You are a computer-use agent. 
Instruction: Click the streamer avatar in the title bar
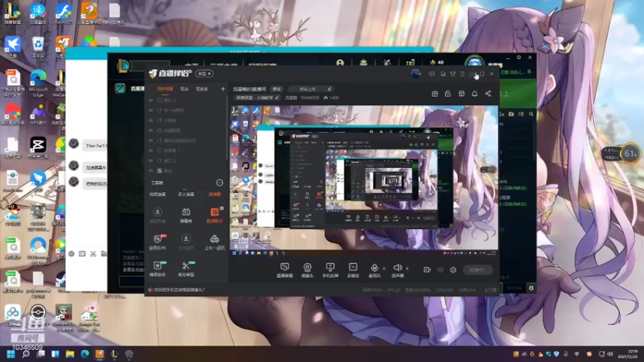(x=415, y=74)
